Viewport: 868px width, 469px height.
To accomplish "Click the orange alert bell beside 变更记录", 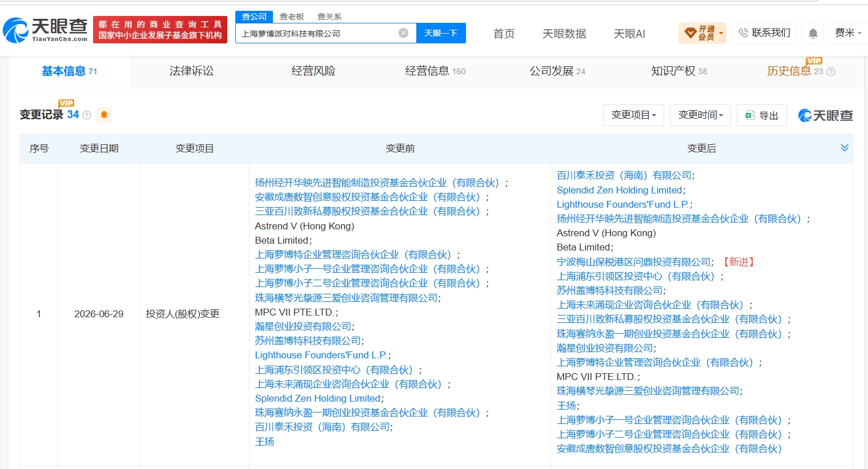I will tap(104, 115).
